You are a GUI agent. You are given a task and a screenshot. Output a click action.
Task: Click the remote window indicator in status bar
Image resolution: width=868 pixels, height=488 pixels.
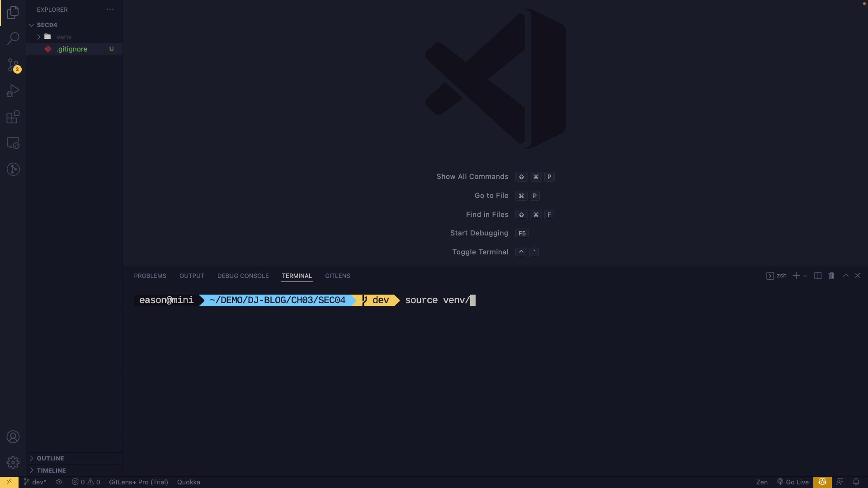point(9,482)
